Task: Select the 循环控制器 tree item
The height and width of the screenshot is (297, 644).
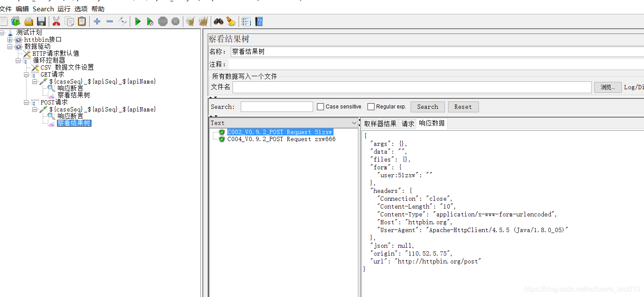Action: tap(49, 61)
